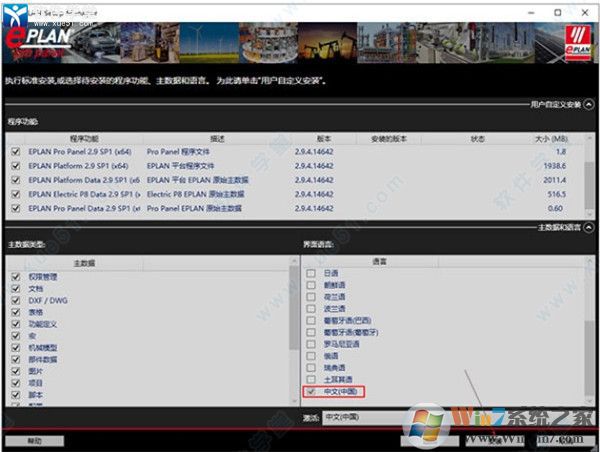Click the 帮助 help button

coord(34,441)
